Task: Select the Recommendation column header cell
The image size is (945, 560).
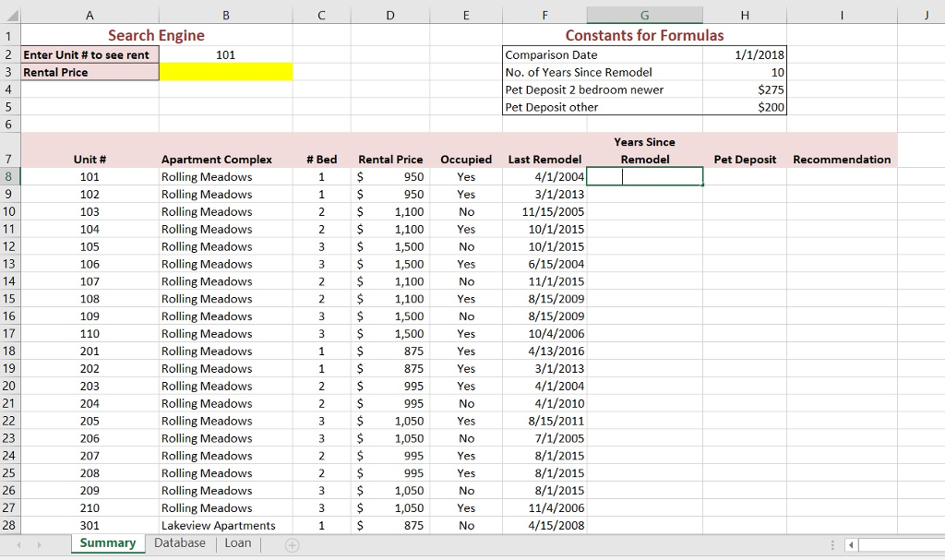Action: click(842, 159)
